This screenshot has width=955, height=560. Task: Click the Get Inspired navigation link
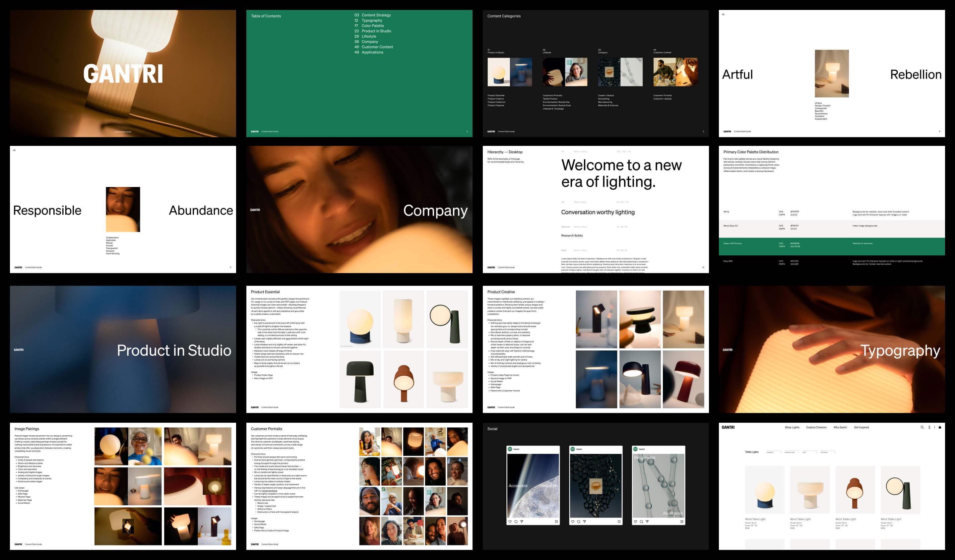coord(861,427)
